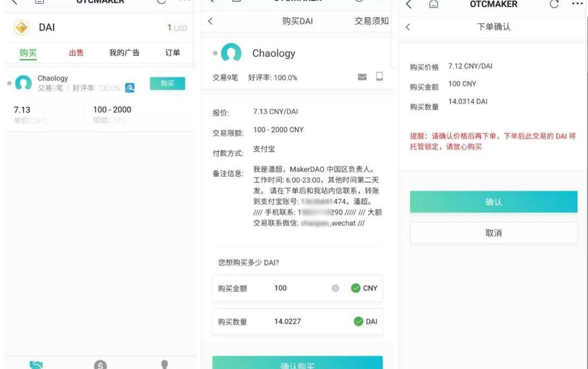Click the mobile phone icon on Chaology's profile

pyautogui.click(x=379, y=77)
